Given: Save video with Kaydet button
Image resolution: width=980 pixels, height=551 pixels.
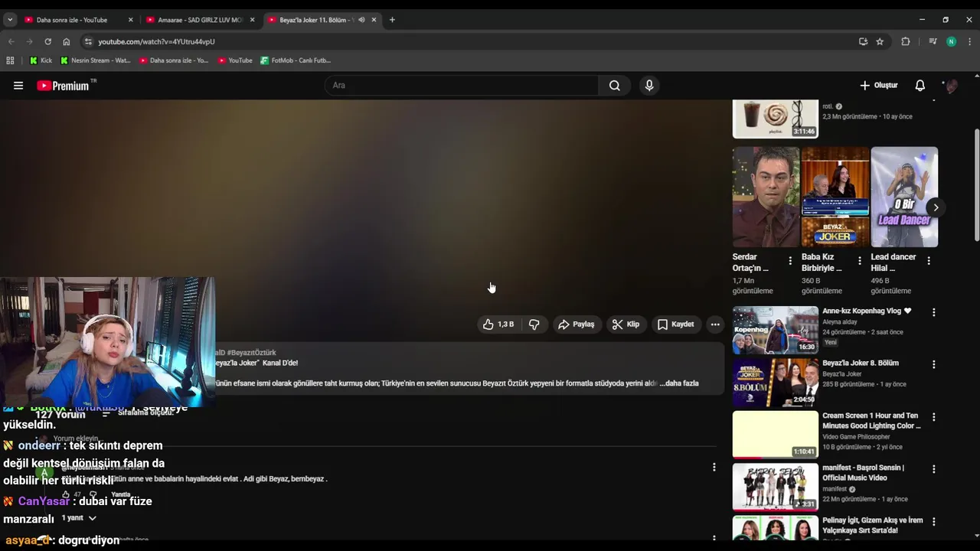Looking at the screenshot, I should [675, 324].
